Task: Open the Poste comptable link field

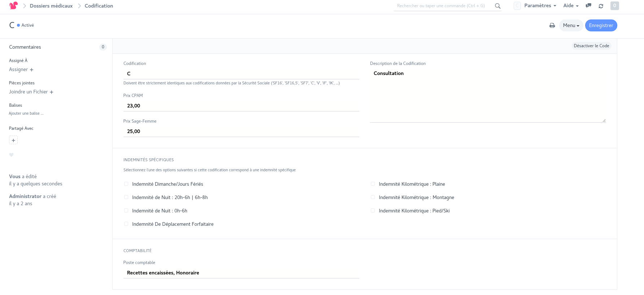Action: (241, 273)
